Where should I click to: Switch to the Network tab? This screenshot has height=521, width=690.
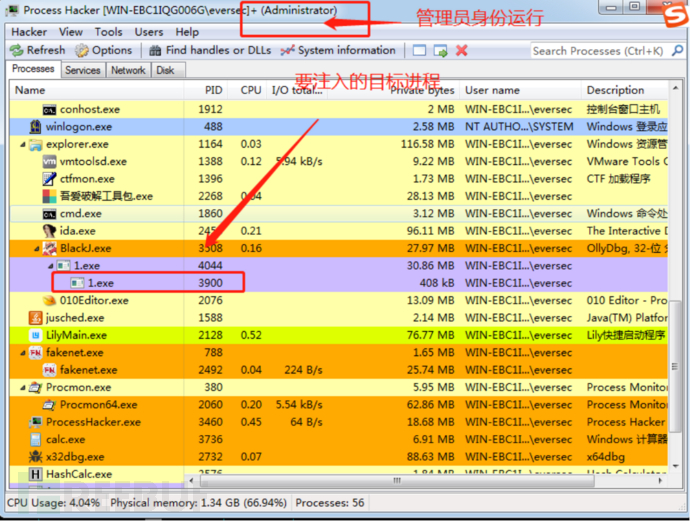[128, 70]
